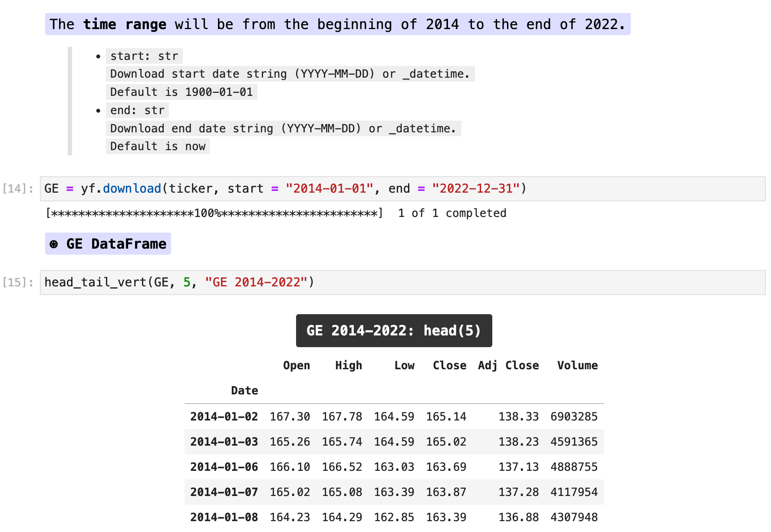This screenshot has width=771, height=532.
Task: Click Volume value 6903285
Action: (574, 417)
